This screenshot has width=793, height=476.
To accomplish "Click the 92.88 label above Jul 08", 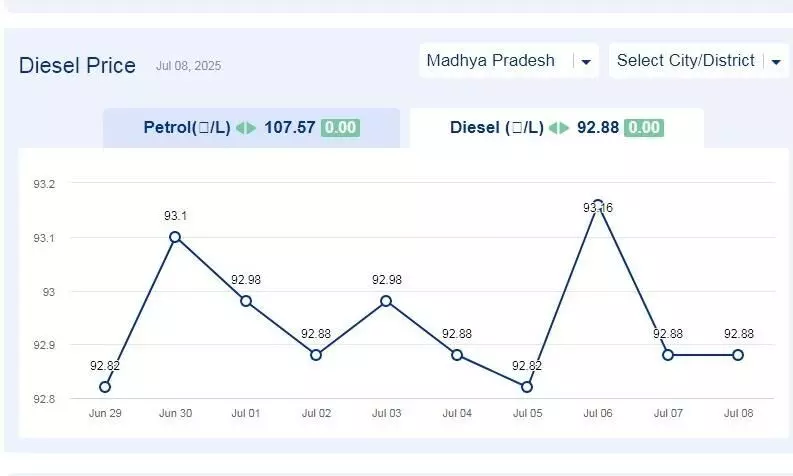I will point(739,334).
